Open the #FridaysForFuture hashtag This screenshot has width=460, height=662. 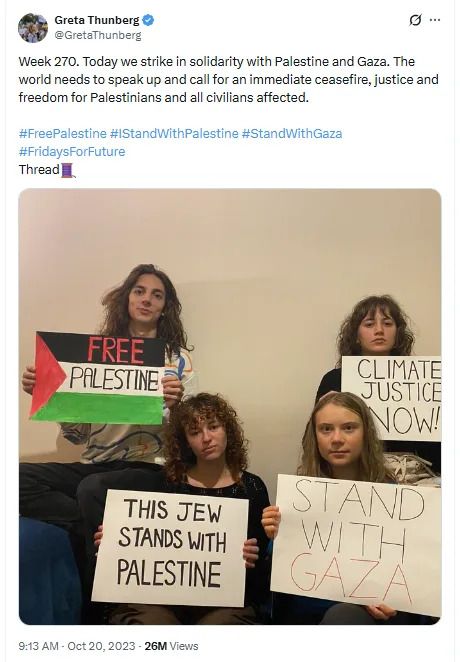click(72, 152)
